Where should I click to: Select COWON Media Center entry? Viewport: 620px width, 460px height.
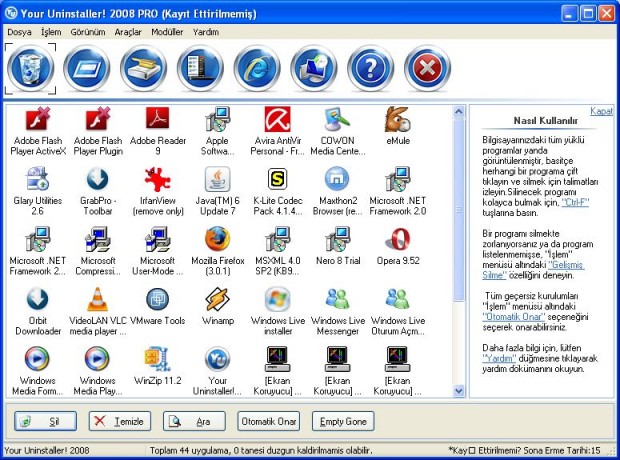(x=338, y=131)
